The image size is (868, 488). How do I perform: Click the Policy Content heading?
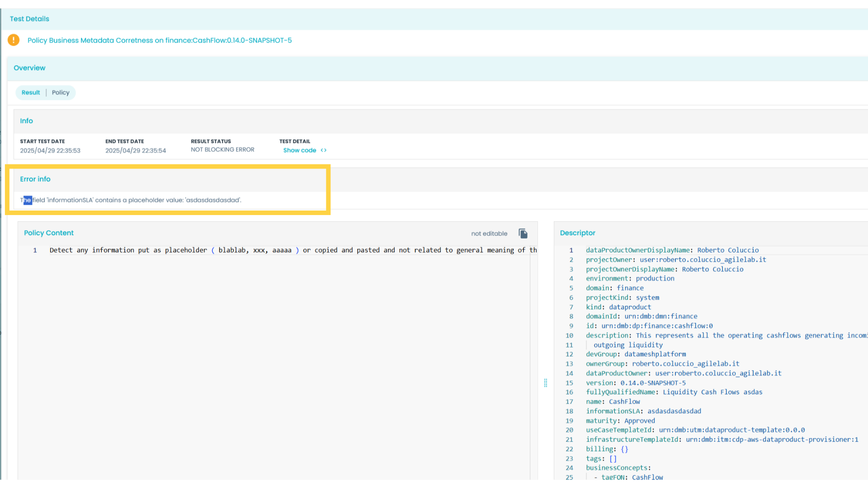(x=49, y=233)
